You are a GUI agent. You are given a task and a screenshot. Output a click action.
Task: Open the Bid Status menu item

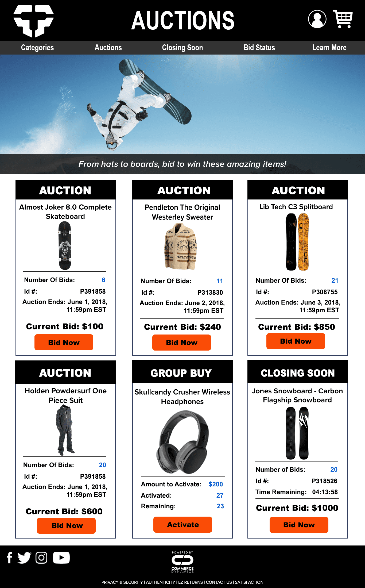(259, 48)
